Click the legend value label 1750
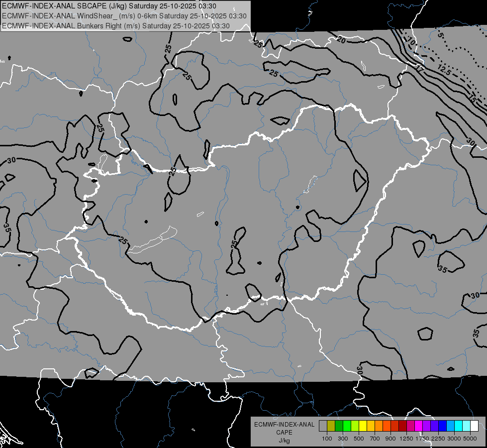The height and width of the screenshot is (448, 487). [422, 439]
